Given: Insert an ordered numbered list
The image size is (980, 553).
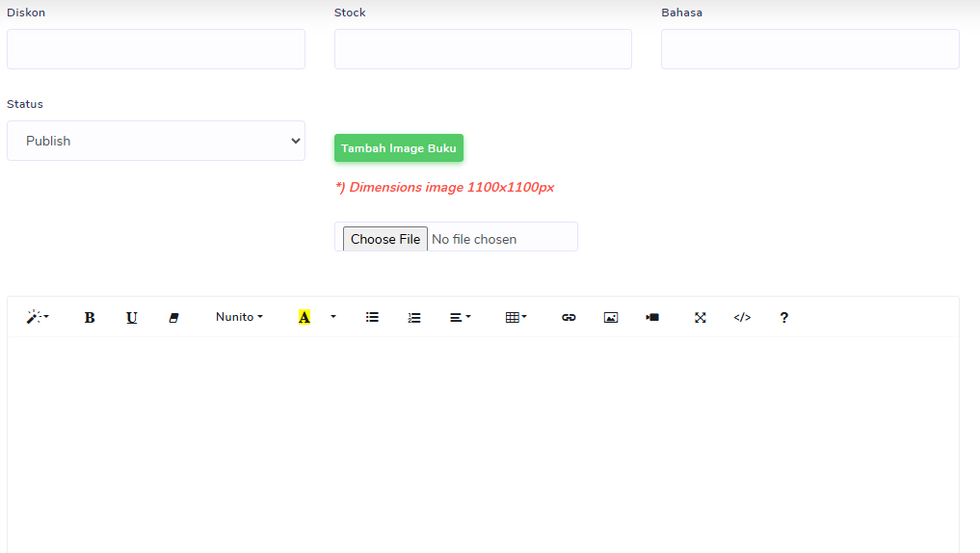Looking at the screenshot, I should [414, 317].
